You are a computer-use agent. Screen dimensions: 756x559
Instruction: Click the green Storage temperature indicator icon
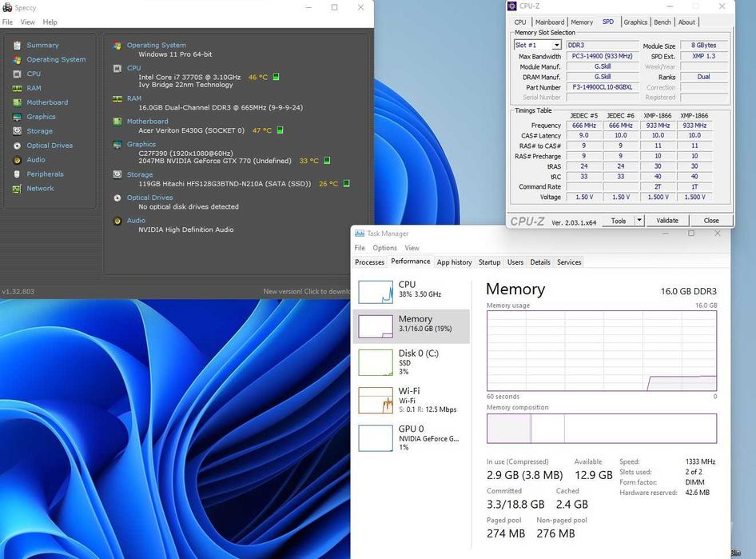(346, 183)
